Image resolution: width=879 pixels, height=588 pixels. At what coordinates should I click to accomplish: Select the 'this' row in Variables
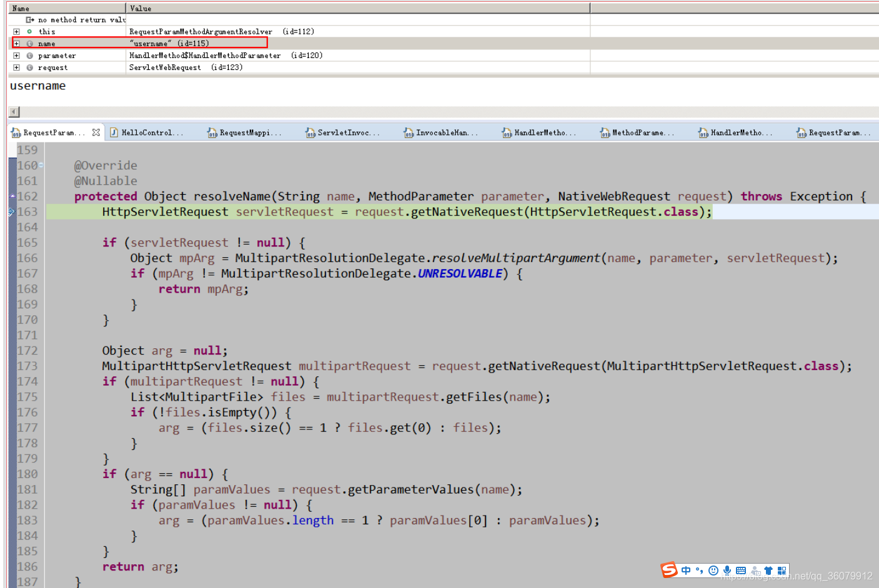[444, 31]
